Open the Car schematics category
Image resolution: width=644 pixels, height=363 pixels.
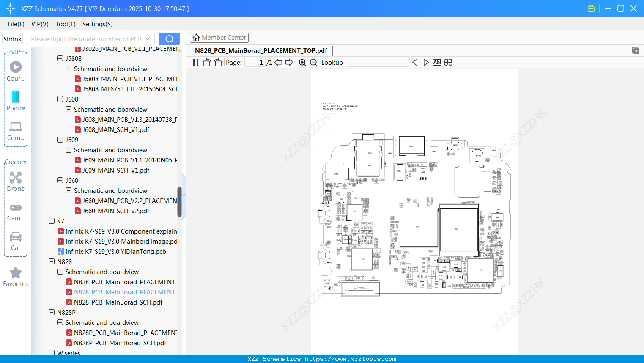coord(16,237)
